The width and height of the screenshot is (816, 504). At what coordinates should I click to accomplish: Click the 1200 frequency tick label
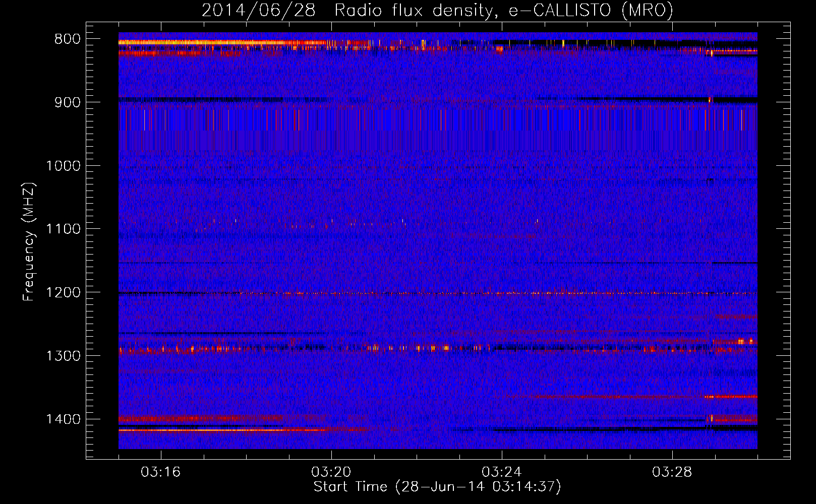pyautogui.click(x=63, y=293)
